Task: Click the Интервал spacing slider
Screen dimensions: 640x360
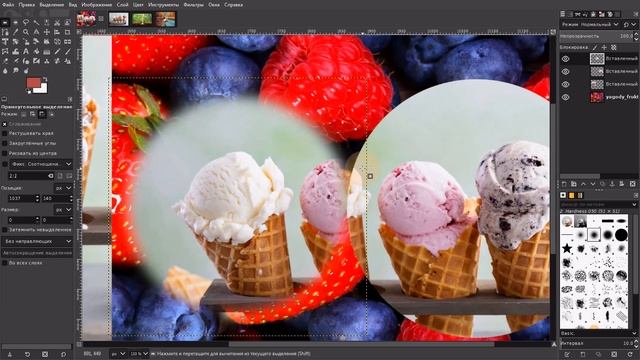Action: click(x=596, y=343)
